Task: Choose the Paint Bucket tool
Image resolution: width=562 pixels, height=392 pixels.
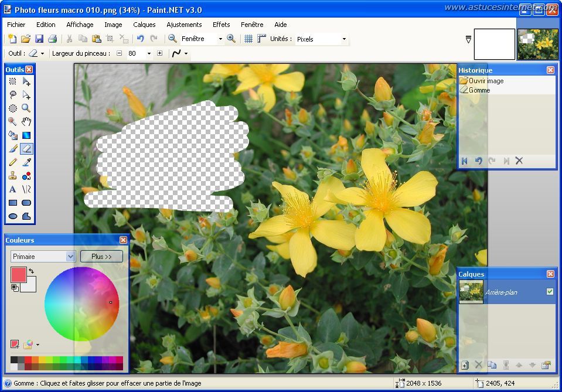Action: click(12, 135)
